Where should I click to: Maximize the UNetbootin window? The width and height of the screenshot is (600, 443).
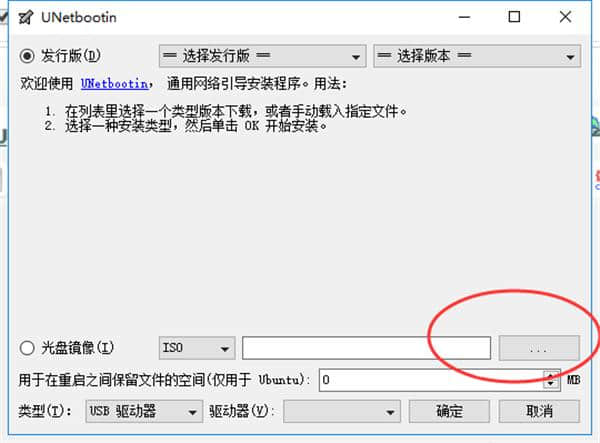(514, 17)
